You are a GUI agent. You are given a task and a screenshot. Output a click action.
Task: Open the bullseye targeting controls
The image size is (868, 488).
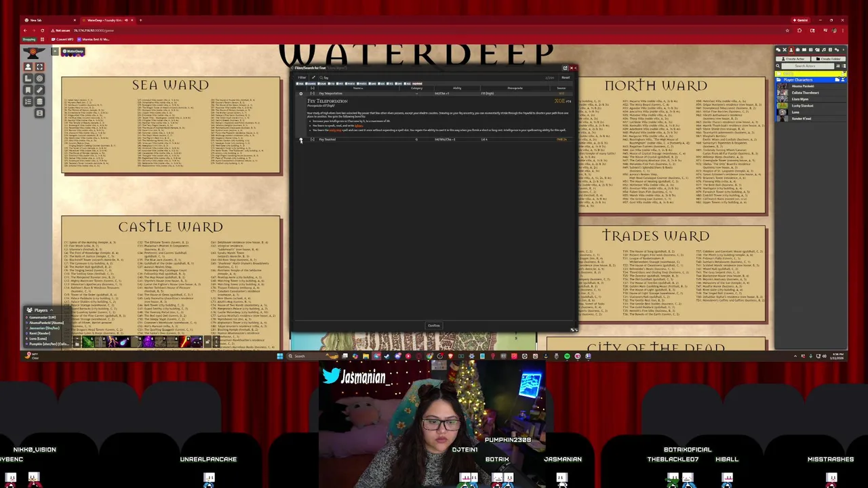[39, 78]
